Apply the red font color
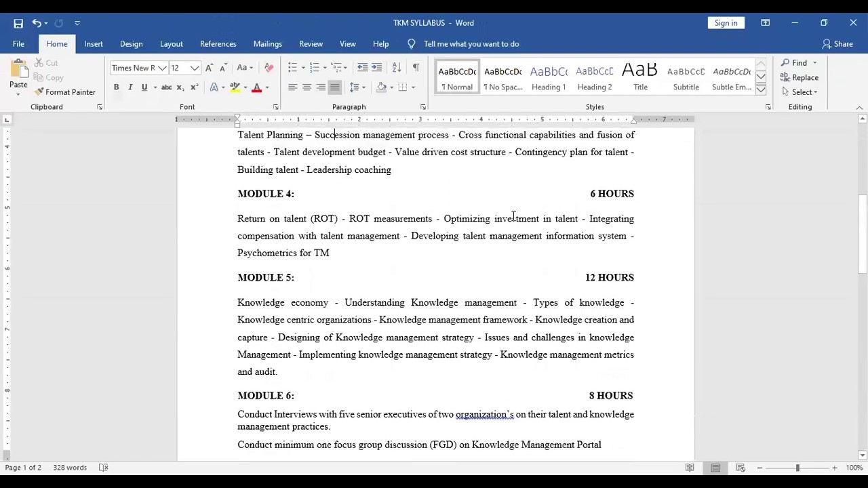Image resolution: width=868 pixels, height=488 pixels. click(256, 87)
